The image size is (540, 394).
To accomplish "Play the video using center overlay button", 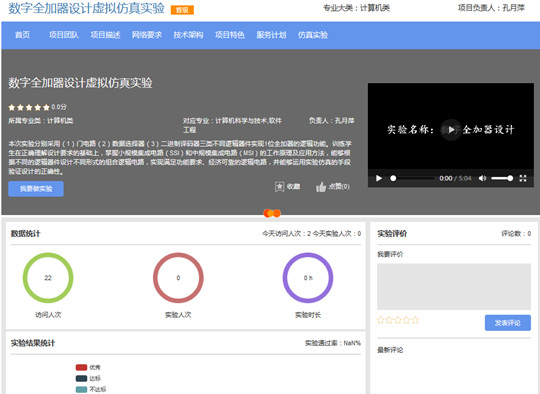I will click(x=451, y=129).
